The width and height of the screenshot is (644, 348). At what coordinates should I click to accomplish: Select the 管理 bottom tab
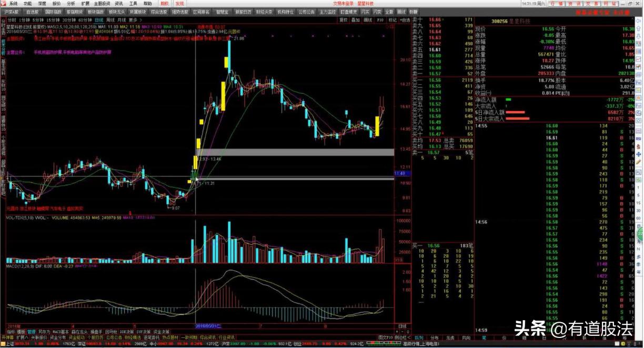tap(32, 332)
